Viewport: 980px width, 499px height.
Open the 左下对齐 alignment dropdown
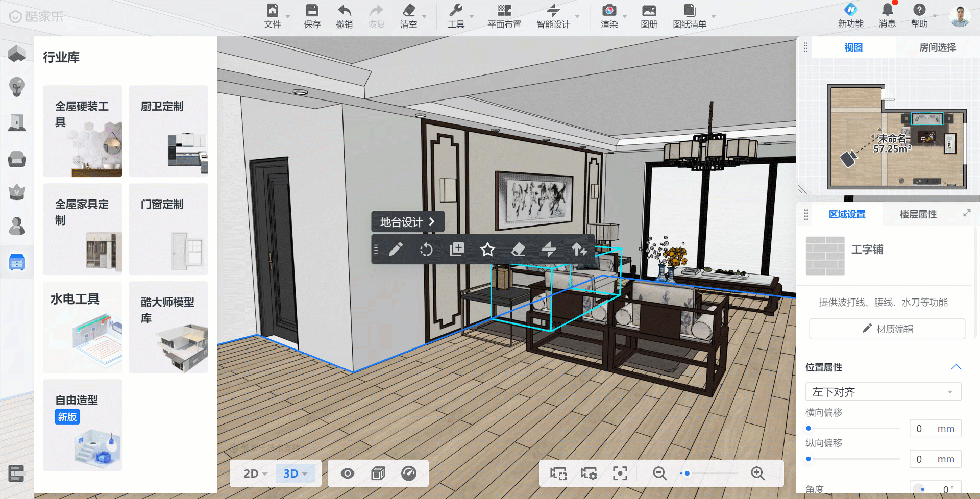tap(883, 392)
